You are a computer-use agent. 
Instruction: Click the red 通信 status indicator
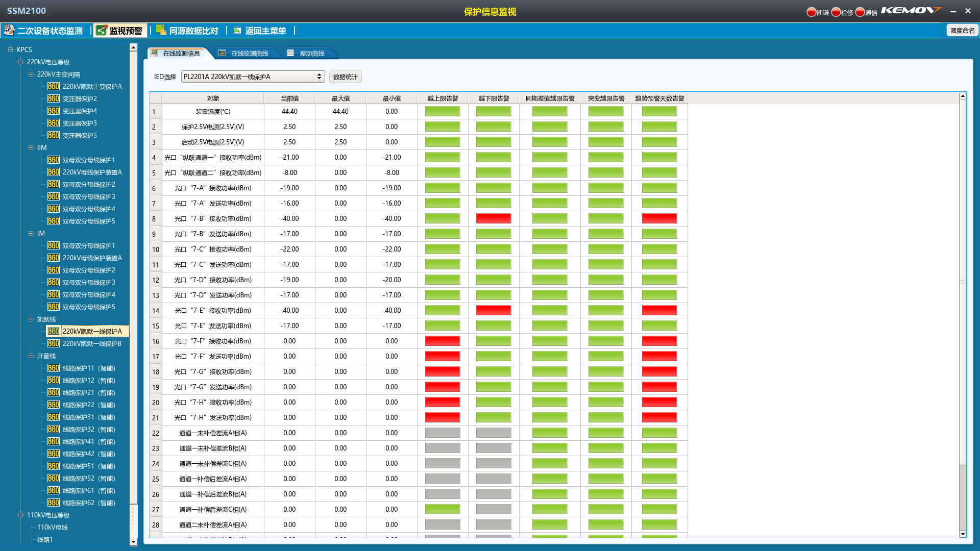(x=860, y=12)
